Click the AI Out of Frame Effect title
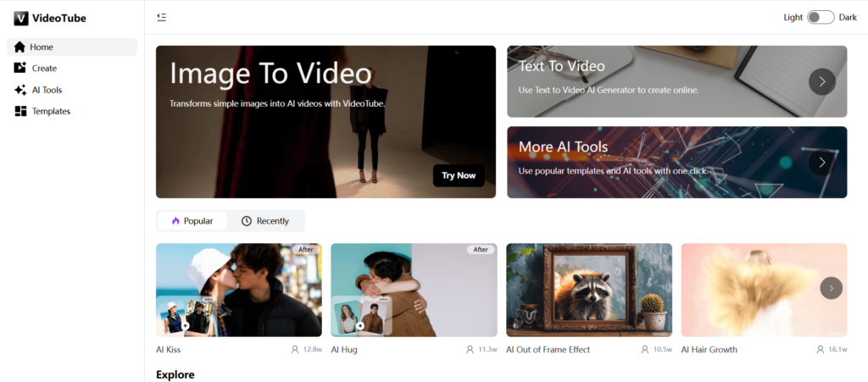The width and height of the screenshot is (868, 382). pyautogui.click(x=548, y=349)
